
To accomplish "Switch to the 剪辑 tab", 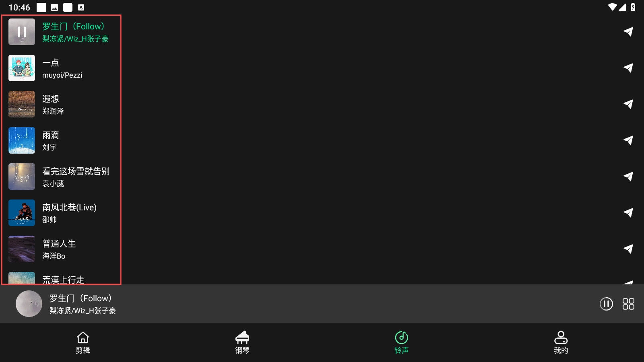I will 83,343.
